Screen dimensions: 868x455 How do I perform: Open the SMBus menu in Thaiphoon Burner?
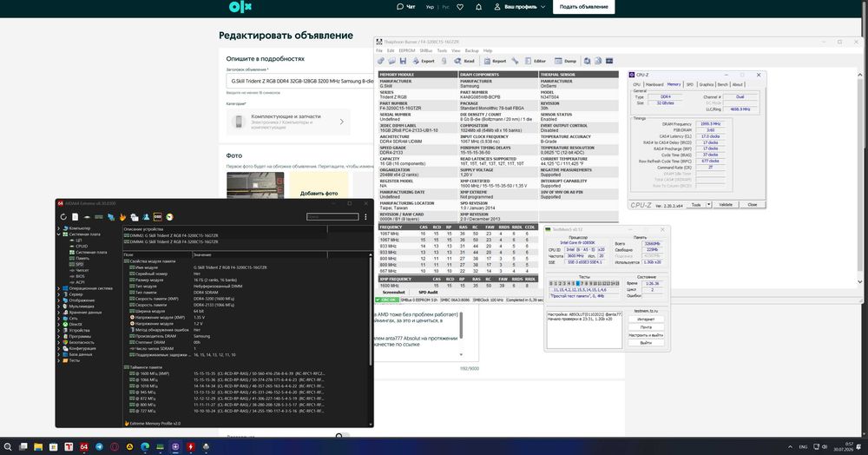(x=425, y=50)
